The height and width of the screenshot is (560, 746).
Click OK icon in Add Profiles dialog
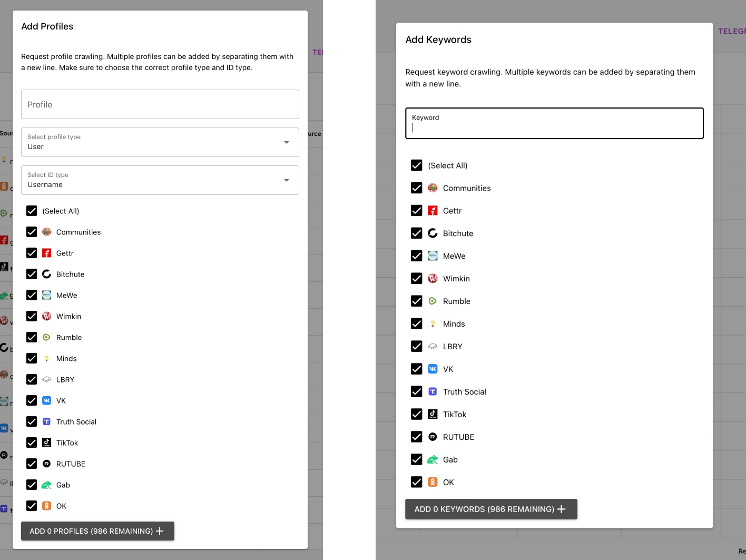(46, 506)
